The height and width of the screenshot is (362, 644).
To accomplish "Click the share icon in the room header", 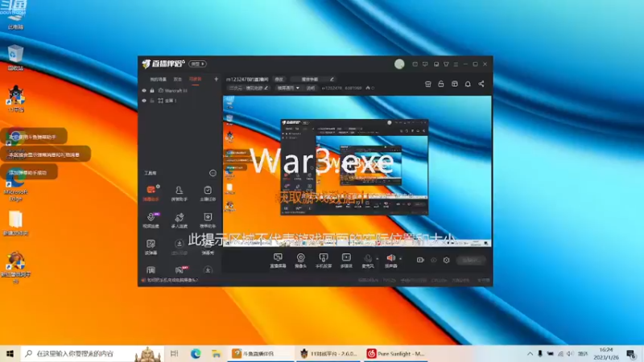I will coord(481,84).
